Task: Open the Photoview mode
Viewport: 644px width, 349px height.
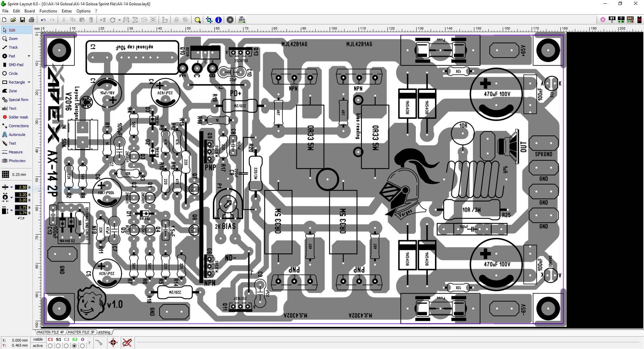Action: point(16,161)
